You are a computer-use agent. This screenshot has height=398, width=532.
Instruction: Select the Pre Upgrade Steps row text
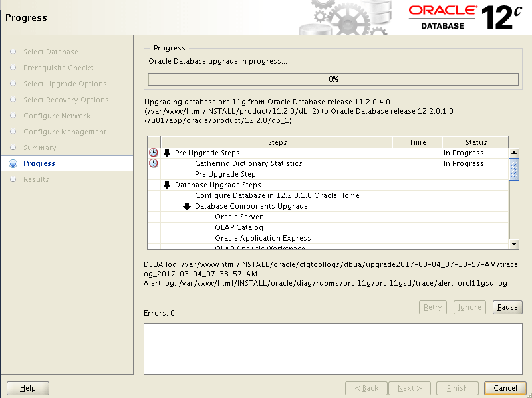click(207, 153)
